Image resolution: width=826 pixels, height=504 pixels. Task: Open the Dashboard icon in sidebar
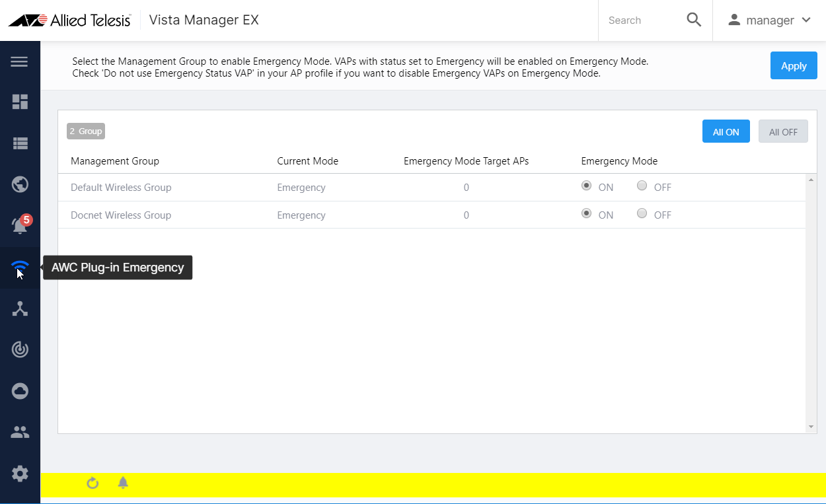(x=20, y=102)
